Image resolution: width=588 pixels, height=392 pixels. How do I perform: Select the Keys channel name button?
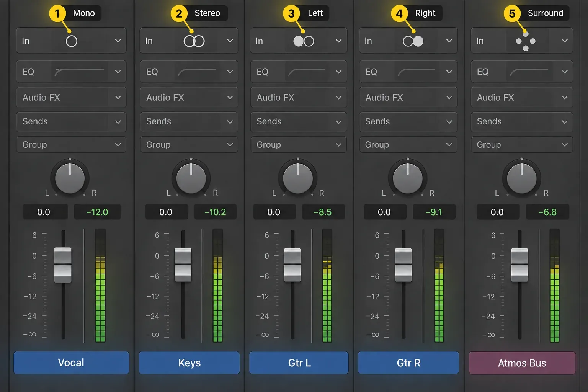pos(189,363)
